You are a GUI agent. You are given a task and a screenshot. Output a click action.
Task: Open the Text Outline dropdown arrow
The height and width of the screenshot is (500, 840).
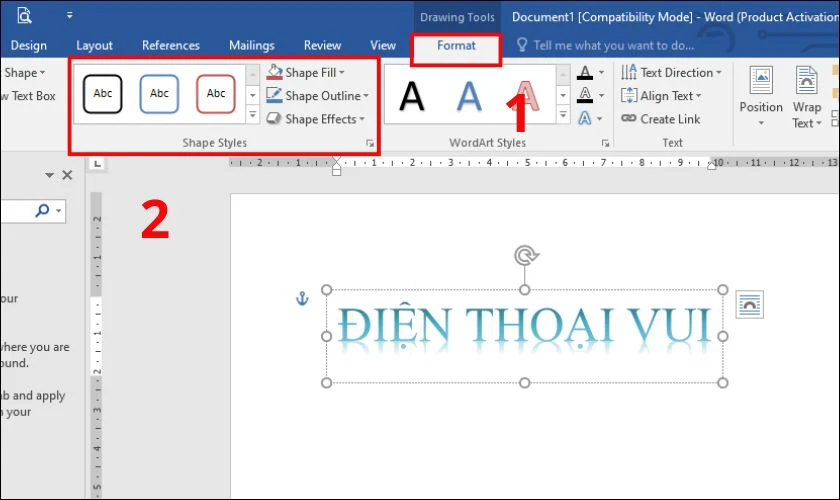(602, 95)
